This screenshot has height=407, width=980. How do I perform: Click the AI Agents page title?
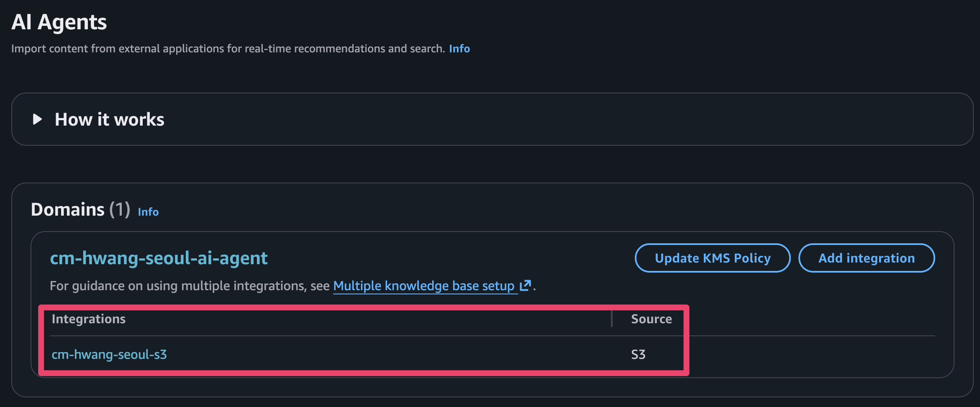click(59, 22)
